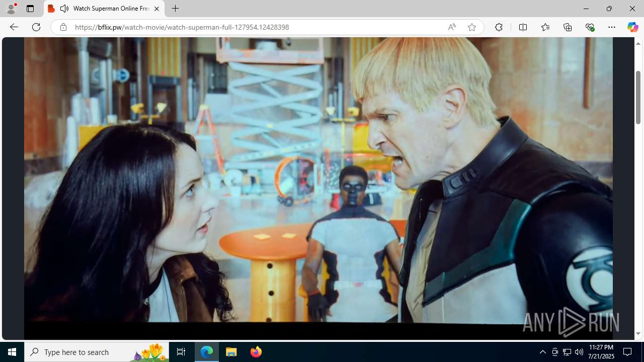This screenshot has height=362, width=644.
Task: Open Task View on the taskbar
Action: tap(181, 352)
